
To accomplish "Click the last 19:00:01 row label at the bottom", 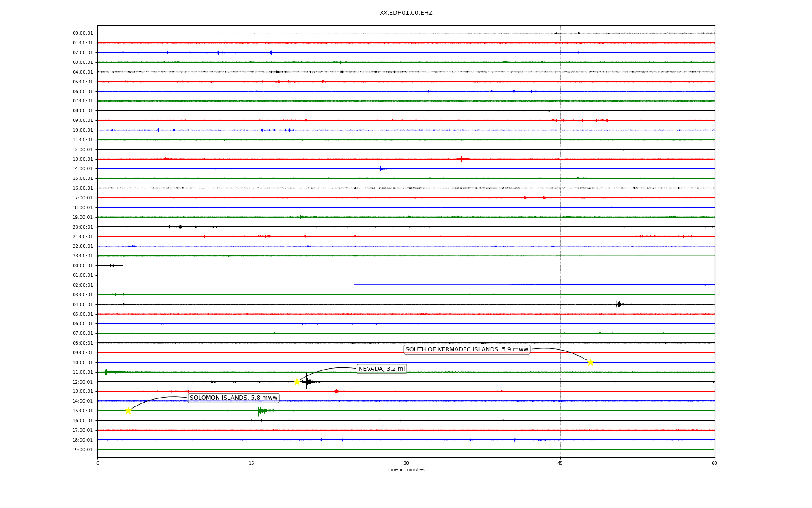I will coord(82,450).
